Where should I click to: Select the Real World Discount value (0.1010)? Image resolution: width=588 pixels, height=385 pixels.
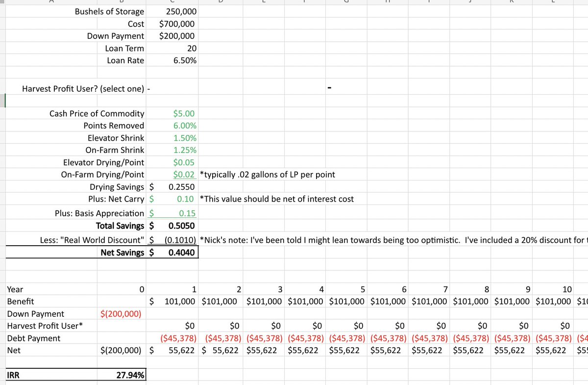tap(180, 240)
